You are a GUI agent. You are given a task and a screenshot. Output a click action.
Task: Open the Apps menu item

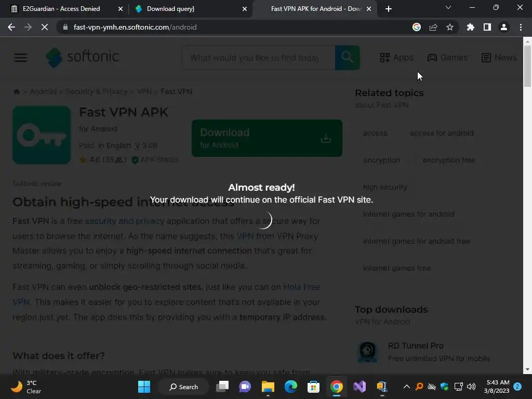396,57
